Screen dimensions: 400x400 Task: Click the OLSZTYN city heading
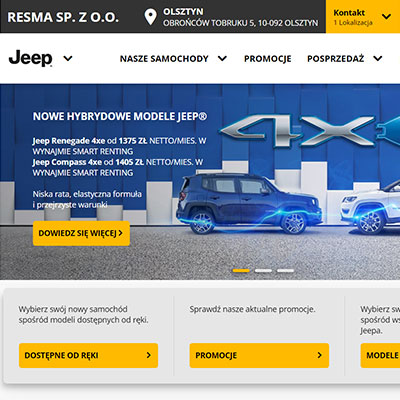(x=183, y=12)
